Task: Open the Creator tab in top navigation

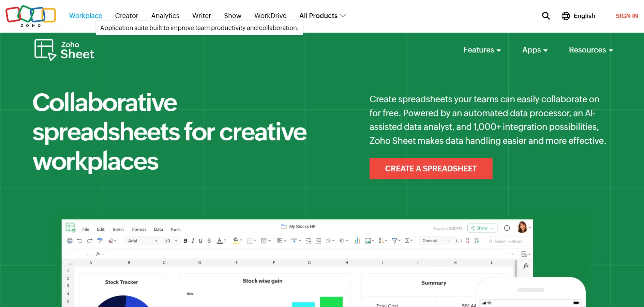Action: pos(126,16)
